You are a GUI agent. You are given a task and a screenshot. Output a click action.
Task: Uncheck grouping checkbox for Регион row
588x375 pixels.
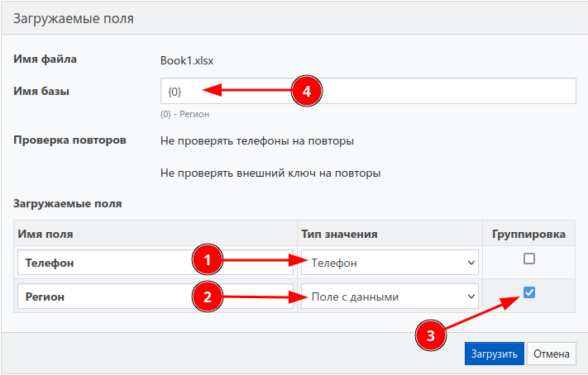pyautogui.click(x=529, y=292)
